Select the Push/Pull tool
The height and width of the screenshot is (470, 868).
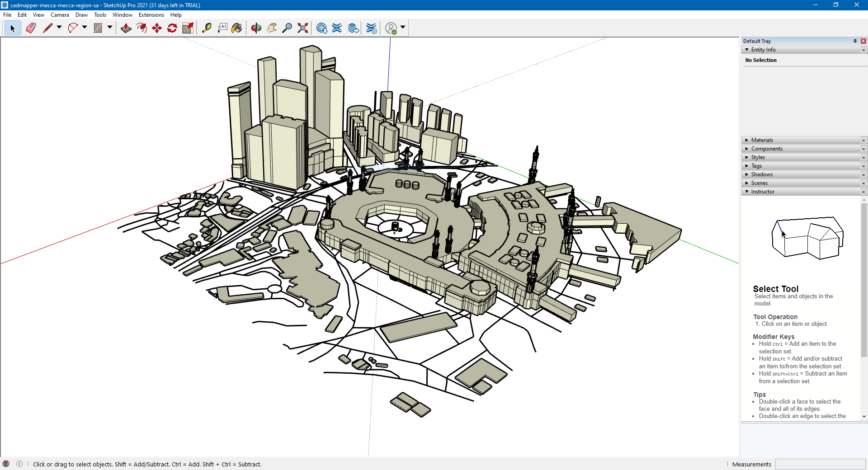pos(126,28)
